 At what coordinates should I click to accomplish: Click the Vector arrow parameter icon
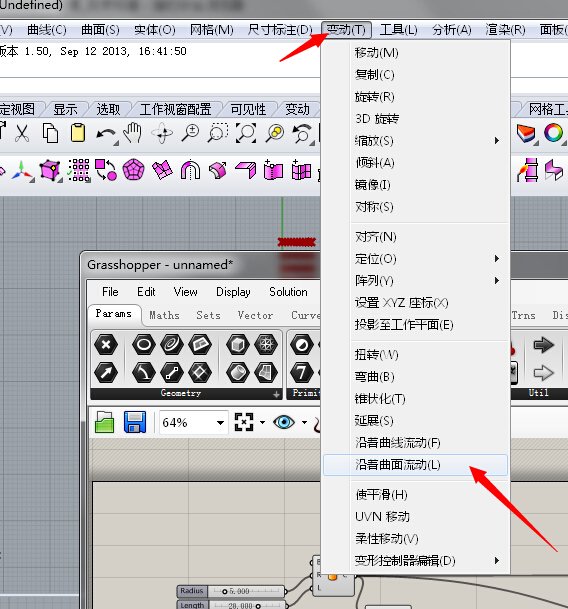click(x=106, y=373)
